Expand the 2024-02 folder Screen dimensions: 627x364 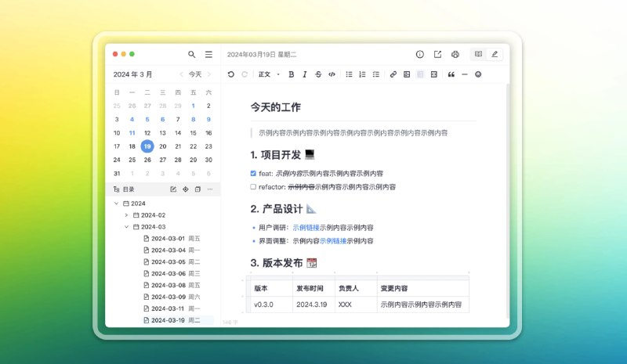pyautogui.click(x=126, y=215)
